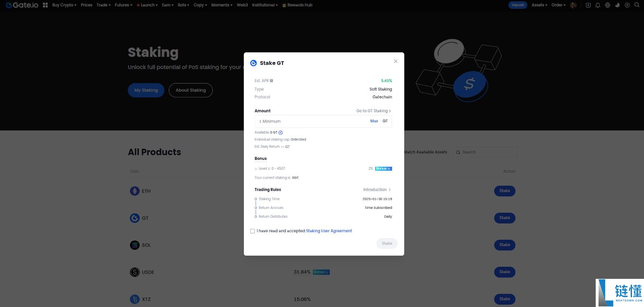This screenshot has height=307, width=644.
Task: Click the Deposit button
Action: (518, 5)
